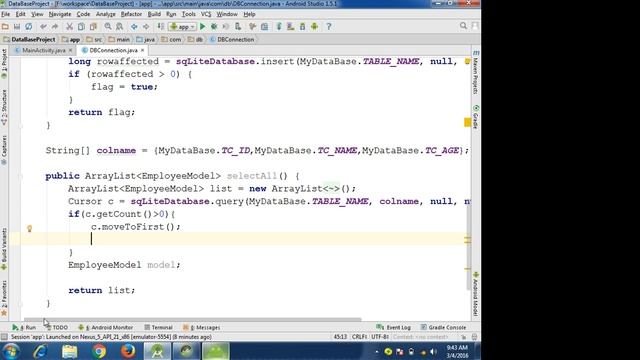640x360 pixels.
Task: Open the VCS menu
Action: 206,14
